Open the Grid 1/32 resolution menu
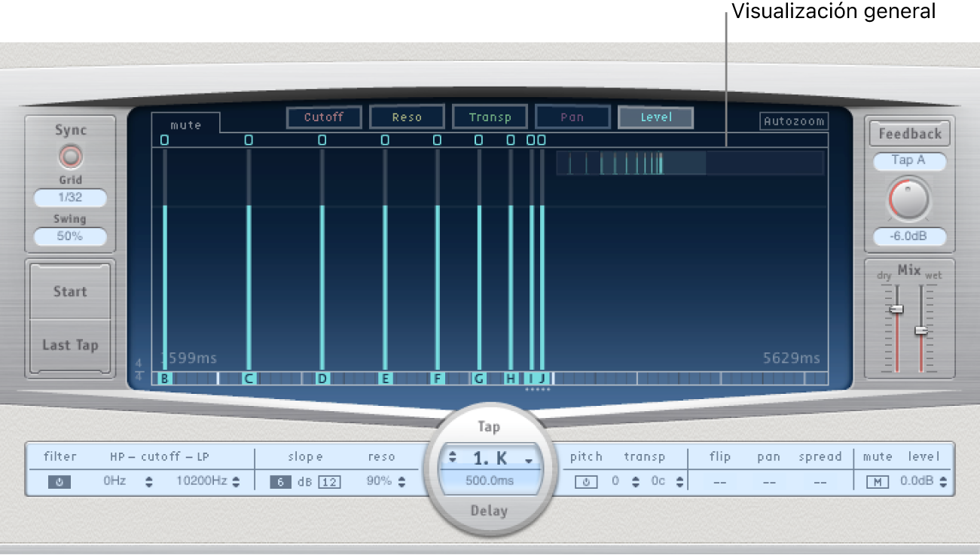 click(x=70, y=198)
